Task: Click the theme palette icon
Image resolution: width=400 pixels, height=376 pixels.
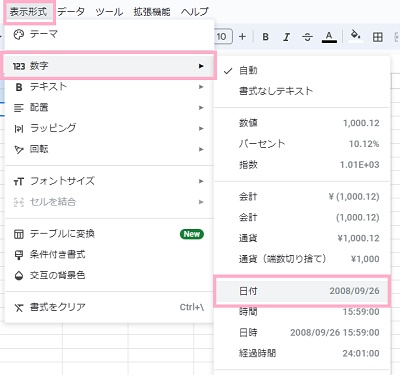Action: tap(19, 34)
